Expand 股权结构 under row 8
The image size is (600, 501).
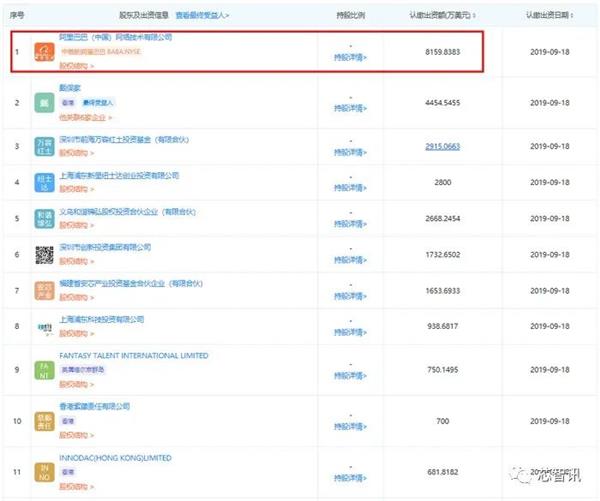(77, 334)
